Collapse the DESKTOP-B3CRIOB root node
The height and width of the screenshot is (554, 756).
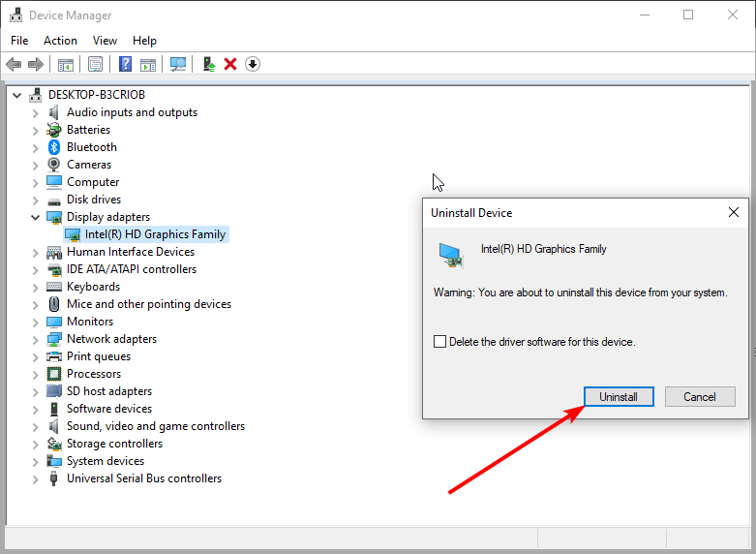(x=16, y=95)
